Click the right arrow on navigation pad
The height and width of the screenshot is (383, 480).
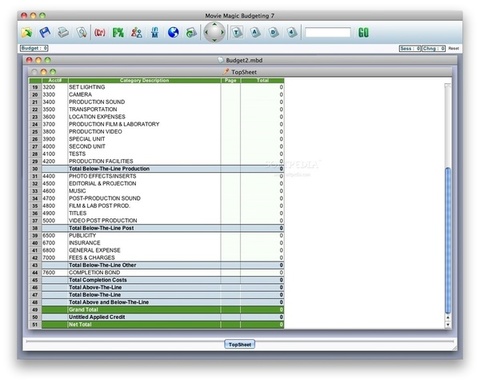click(222, 32)
